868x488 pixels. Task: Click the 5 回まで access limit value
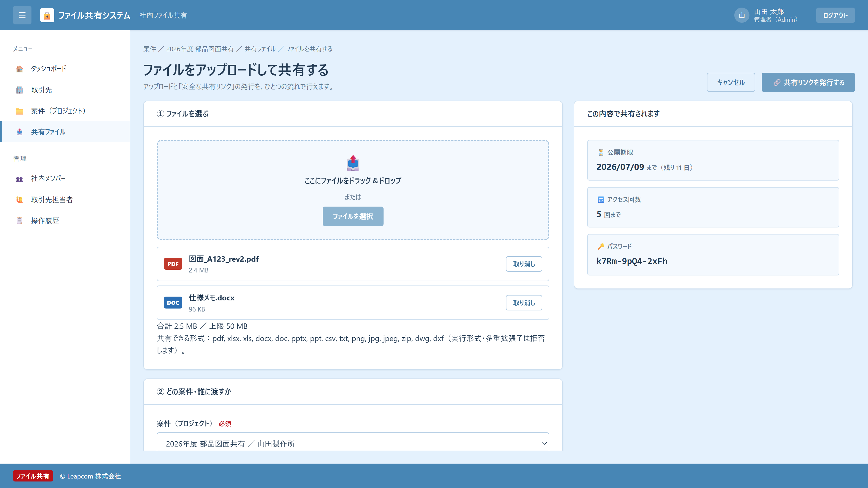(608, 214)
